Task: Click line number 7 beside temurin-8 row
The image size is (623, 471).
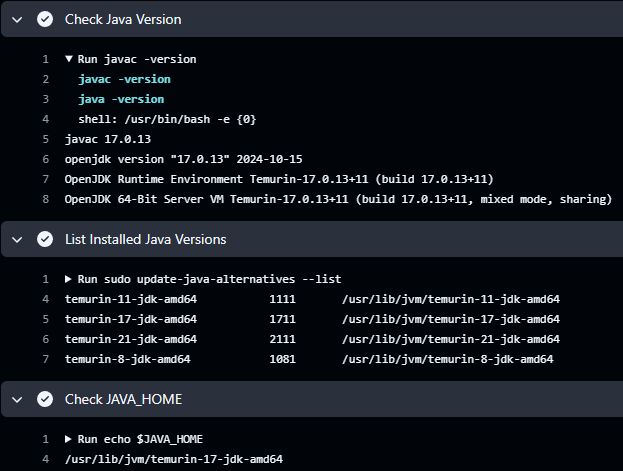Action: [x=45, y=359]
